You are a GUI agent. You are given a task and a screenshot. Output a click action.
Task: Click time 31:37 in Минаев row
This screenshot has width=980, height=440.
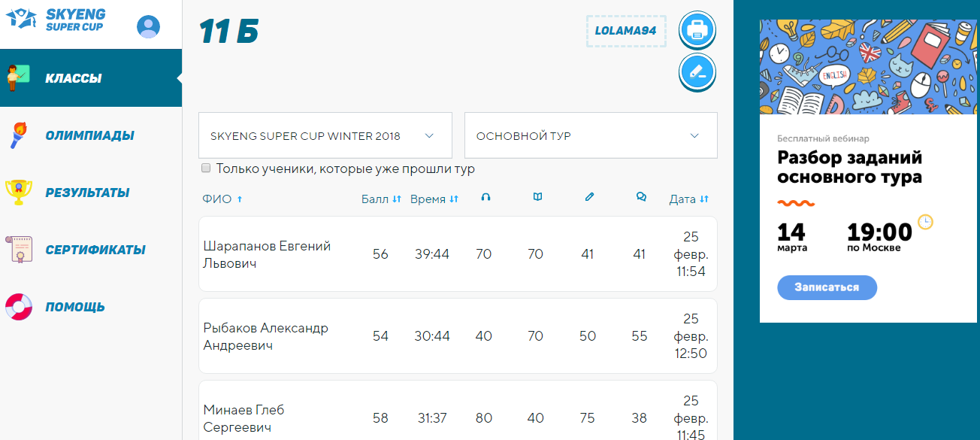[432, 418]
